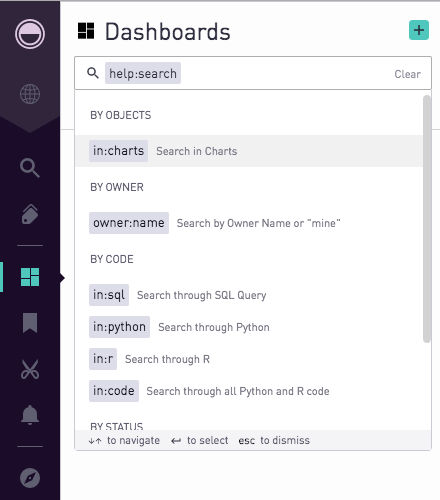440x500 pixels.
Task: Open the search magnifier in left sidebar
Action: click(30, 168)
